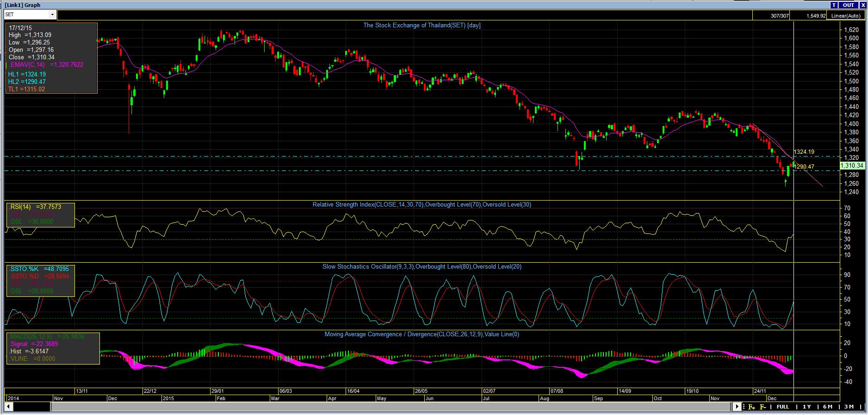
Task: Click the OSL =20.0000 stochastics legend entry
Action: click(x=31, y=291)
